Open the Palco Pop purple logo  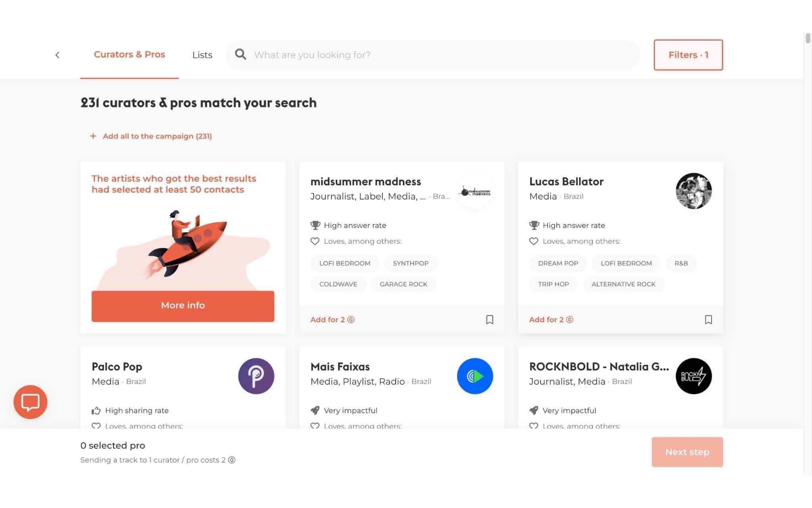click(x=256, y=376)
